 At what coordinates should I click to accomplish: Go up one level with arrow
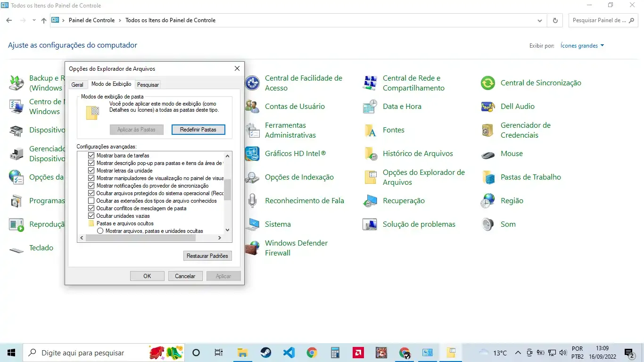point(44,21)
